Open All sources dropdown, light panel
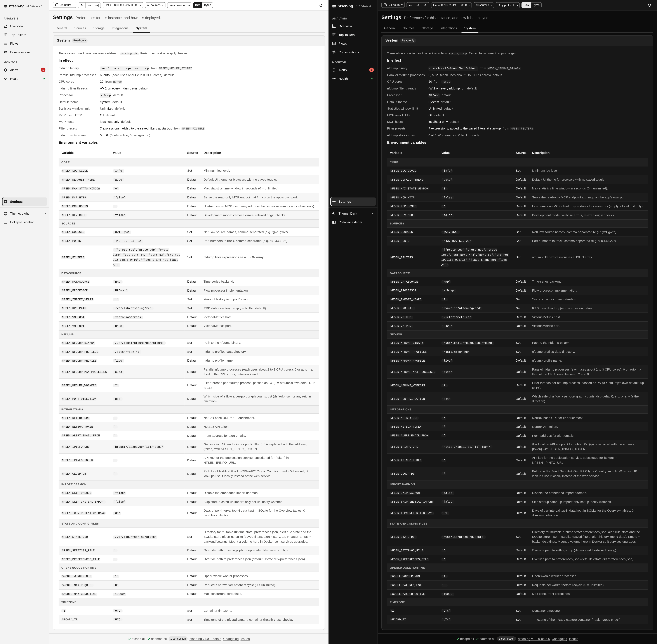The height and width of the screenshot is (644, 657). (155, 5)
